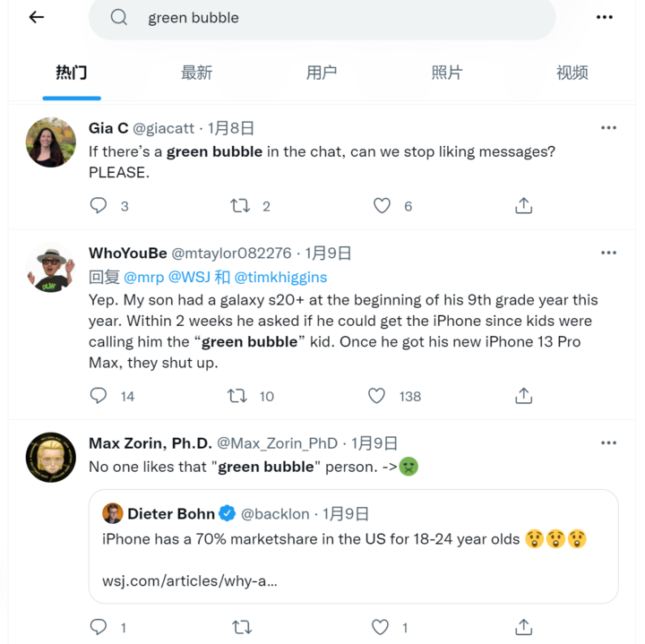Open the wsj.com article link
Viewport: 645px width, 644px height.
[189, 580]
